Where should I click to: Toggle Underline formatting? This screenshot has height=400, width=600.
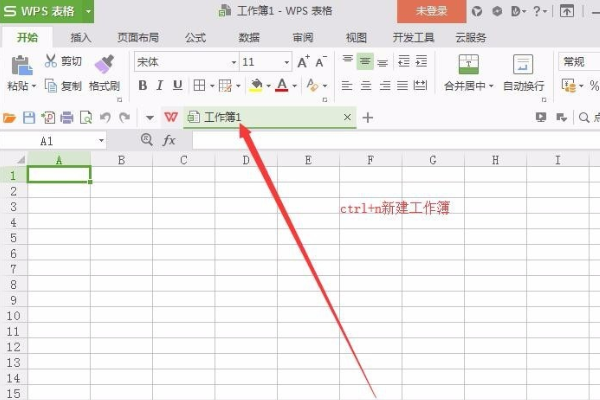point(177,85)
